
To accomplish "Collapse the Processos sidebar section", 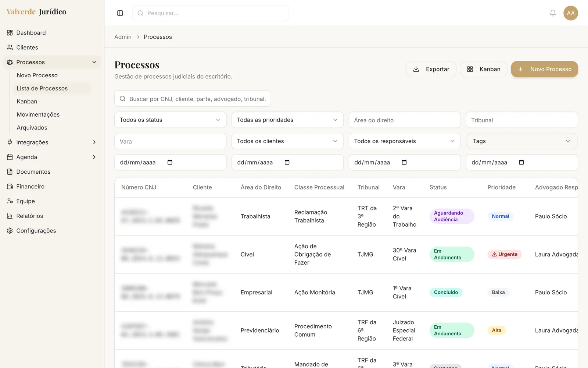I will click(x=94, y=62).
